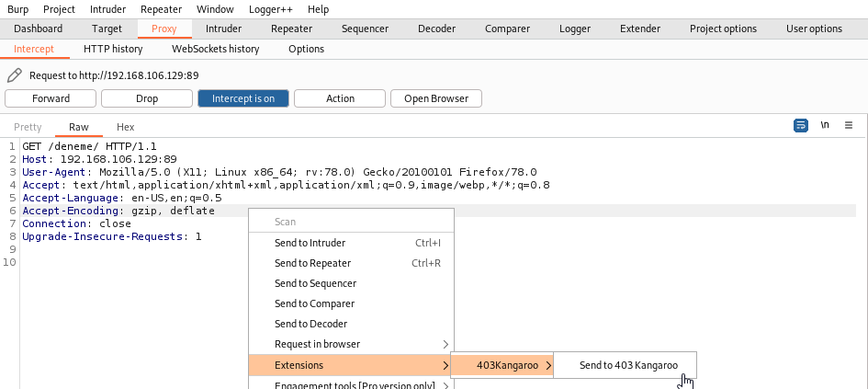The image size is (868, 389).
Task: Drop the intercepted request
Action: (147, 98)
